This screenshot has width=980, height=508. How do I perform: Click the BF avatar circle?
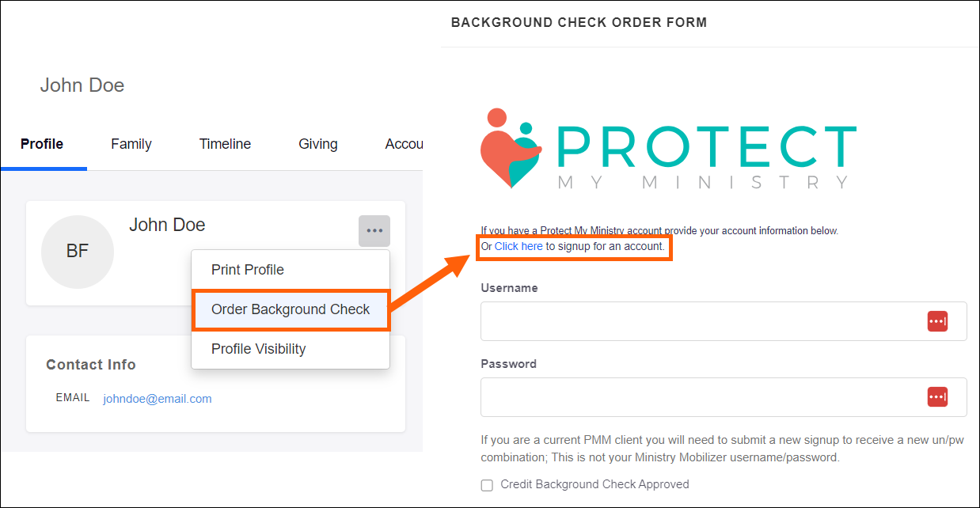click(78, 252)
